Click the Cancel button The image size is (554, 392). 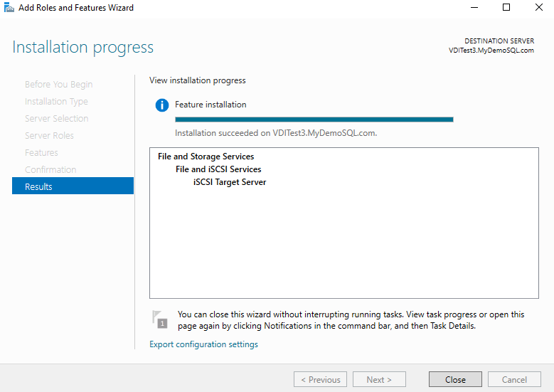coord(514,379)
